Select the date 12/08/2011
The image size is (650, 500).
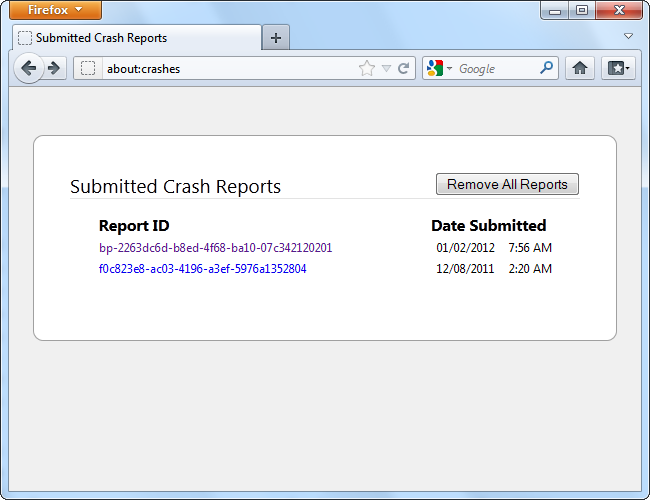pos(465,269)
